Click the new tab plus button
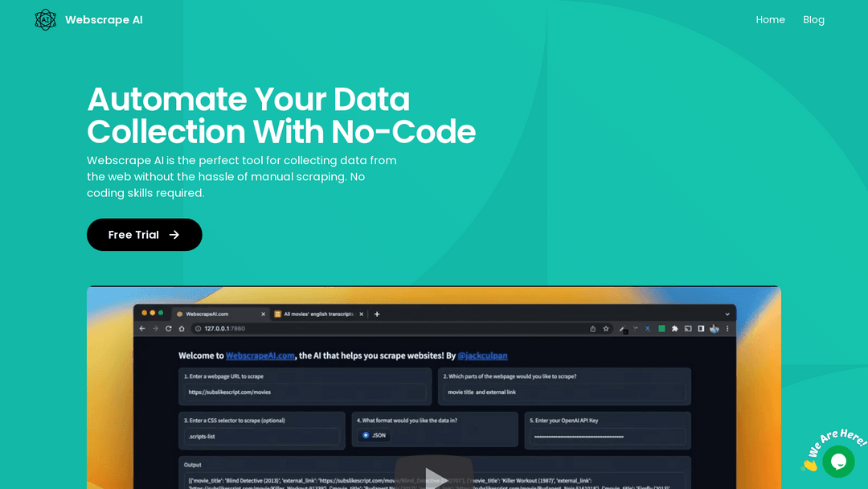 click(x=377, y=314)
